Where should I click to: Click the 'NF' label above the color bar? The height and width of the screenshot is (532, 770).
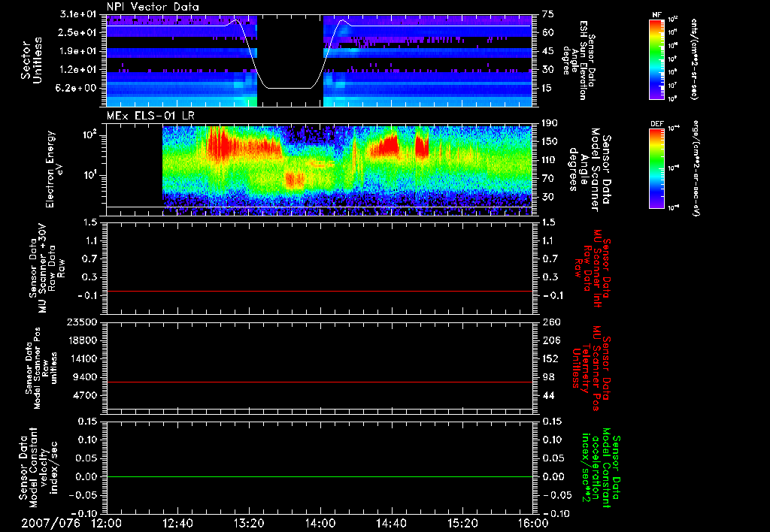pyautogui.click(x=656, y=15)
